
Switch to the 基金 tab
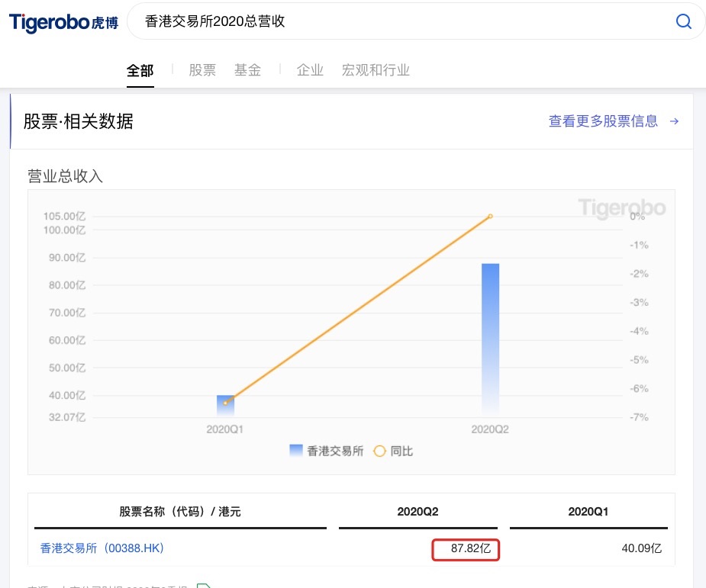tap(247, 70)
